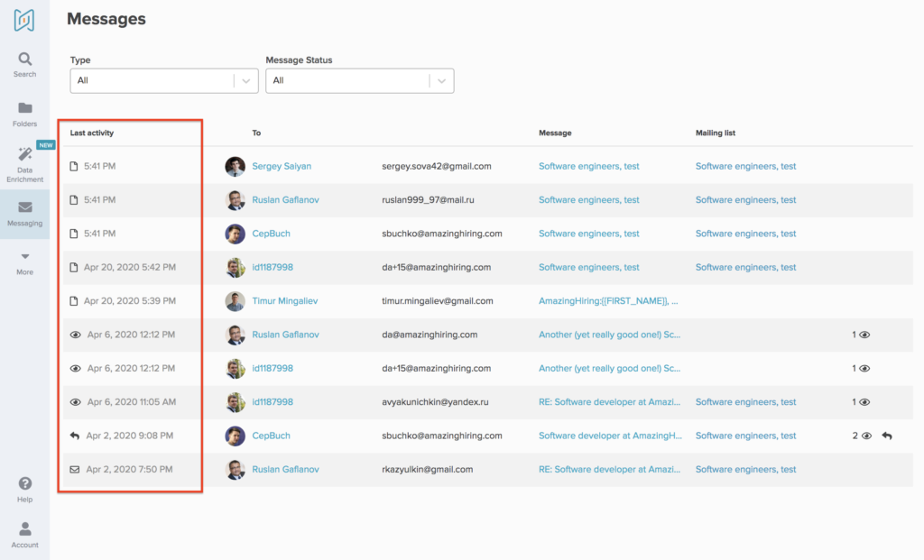Open Data Enrichment in the sidebar
The height and width of the screenshot is (560, 924).
coord(24,165)
